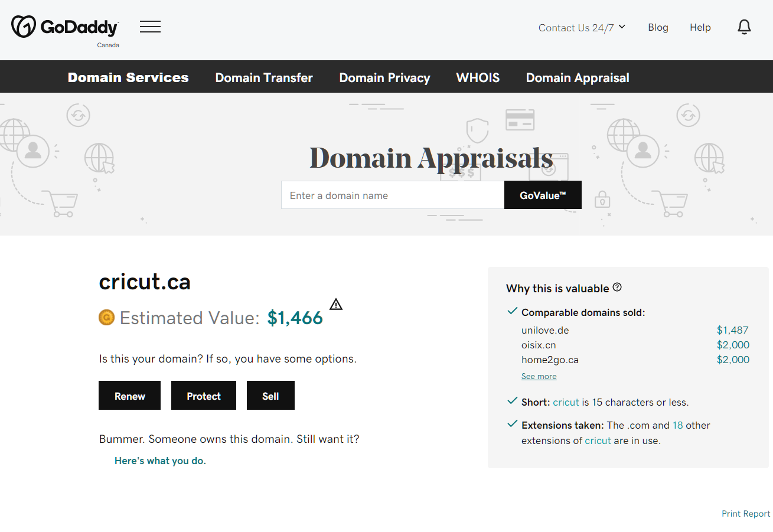Click the Sell button
This screenshot has height=532, width=773.
click(270, 396)
